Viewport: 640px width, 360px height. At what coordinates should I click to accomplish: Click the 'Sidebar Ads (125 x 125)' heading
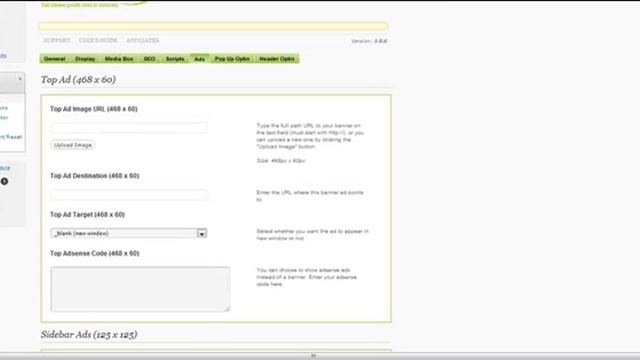click(89, 335)
